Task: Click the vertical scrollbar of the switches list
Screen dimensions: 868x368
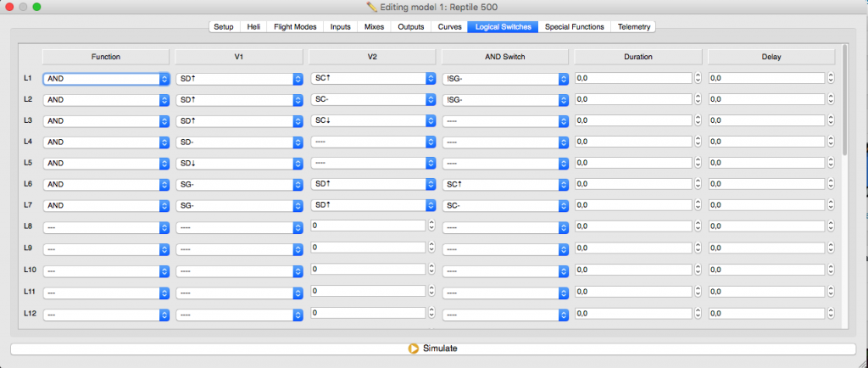Action: pos(844,102)
